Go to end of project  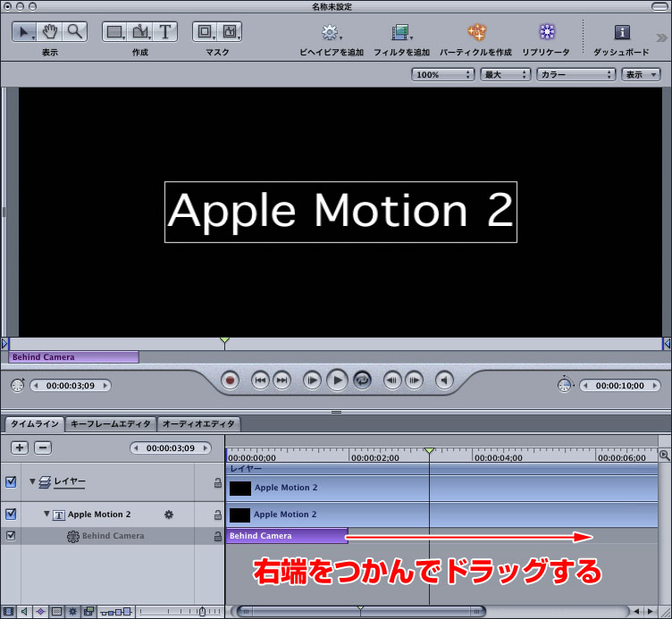point(281,381)
